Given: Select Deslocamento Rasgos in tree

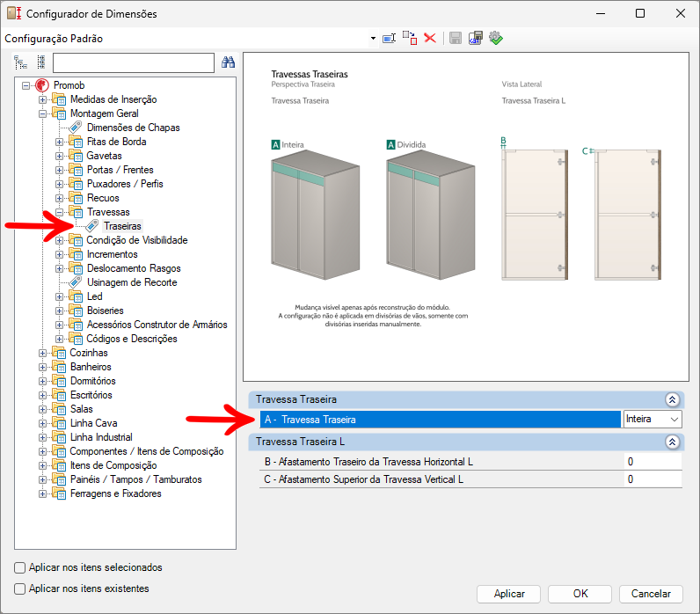Looking at the screenshot, I should point(134,268).
